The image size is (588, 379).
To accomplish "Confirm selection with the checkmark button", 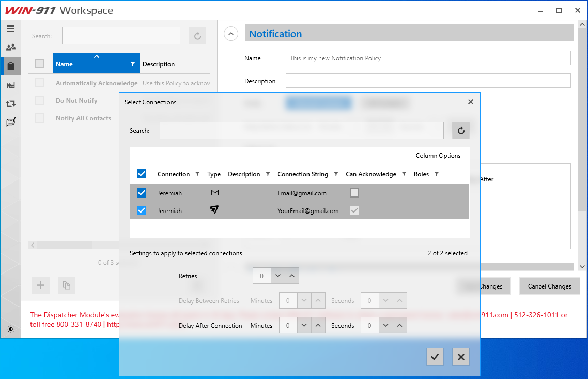I will tap(435, 357).
